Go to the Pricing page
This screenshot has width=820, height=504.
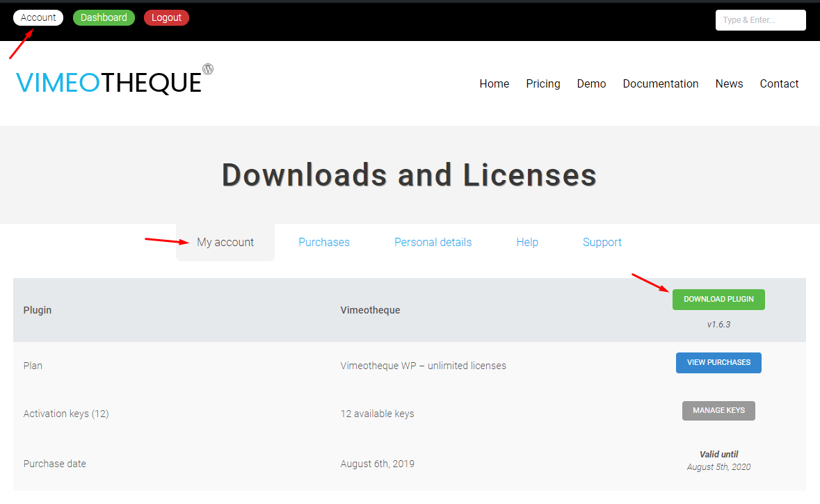[542, 83]
